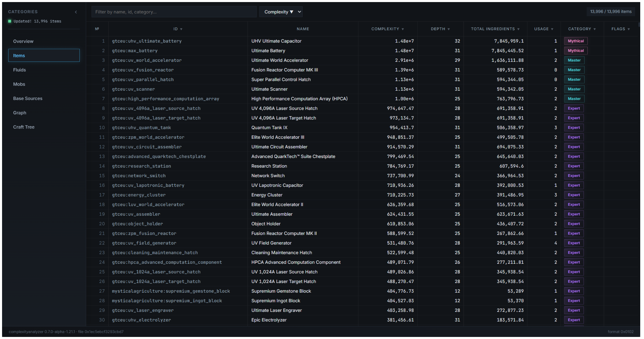This screenshot has width=644, height=339.
Task: Click the Expert tag on Research Station row
Action: click(574, 166)
